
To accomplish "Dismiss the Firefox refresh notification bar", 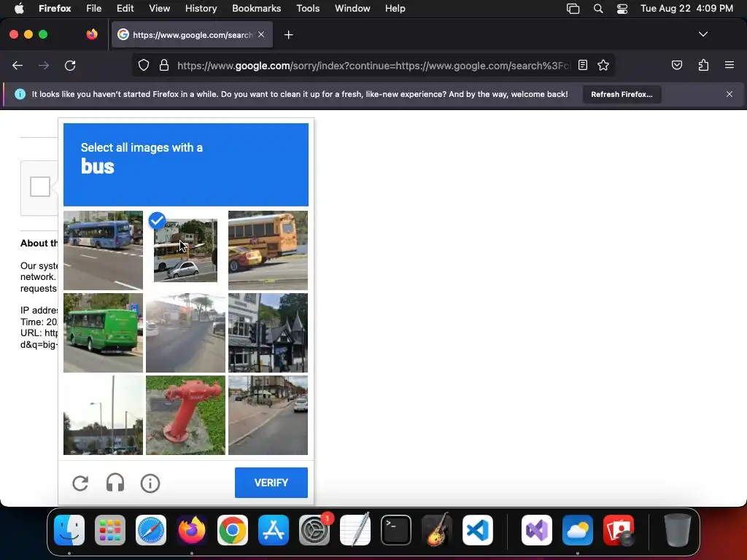I will tap(729, 94).
